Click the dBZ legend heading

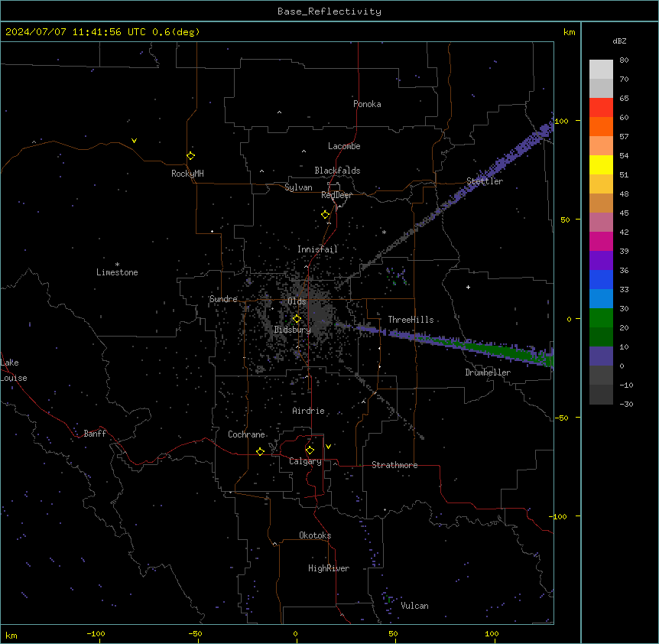[x=619, y=41]
